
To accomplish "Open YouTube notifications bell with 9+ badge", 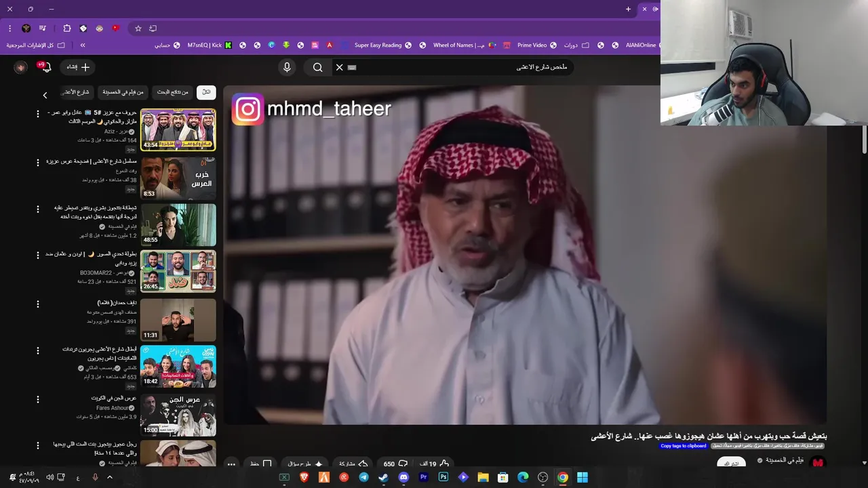I will 45,67.
